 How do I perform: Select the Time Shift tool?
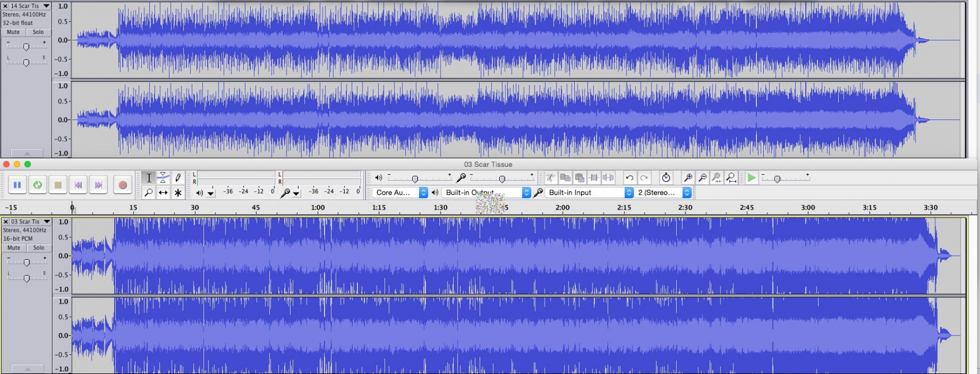pyautogui.click(x=163, y=193)
